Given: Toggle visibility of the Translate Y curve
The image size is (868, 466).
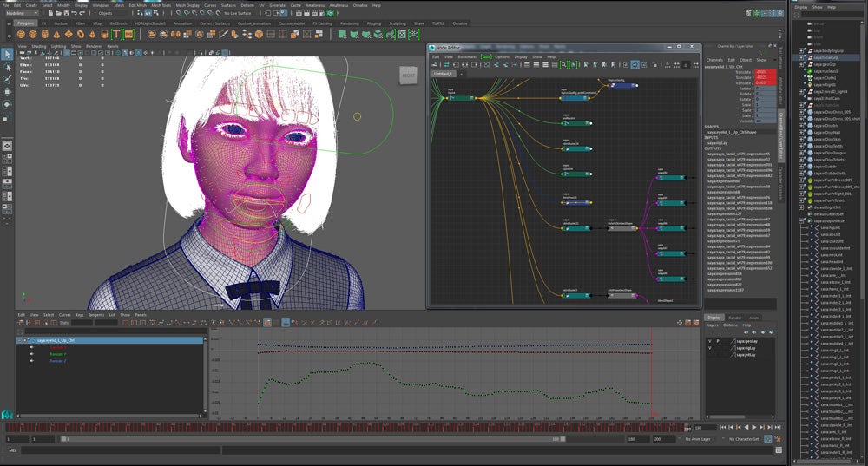Looking at the screenshot, I should (30, 354).
